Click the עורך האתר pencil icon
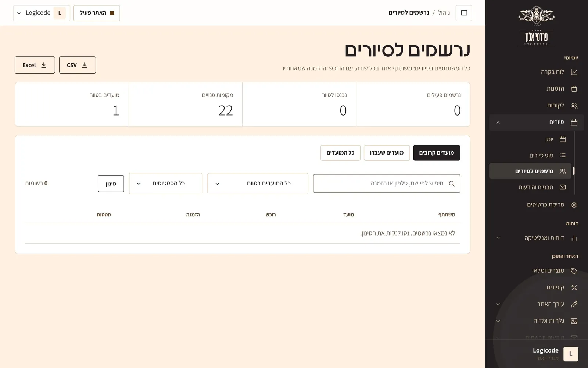This screenshot has width=588, height=368. tap(574, 304)
